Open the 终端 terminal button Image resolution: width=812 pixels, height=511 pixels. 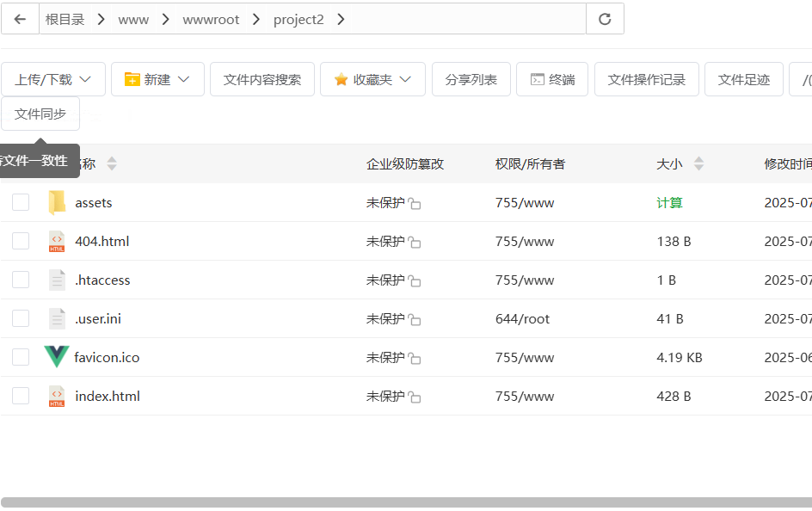point(552,79)
